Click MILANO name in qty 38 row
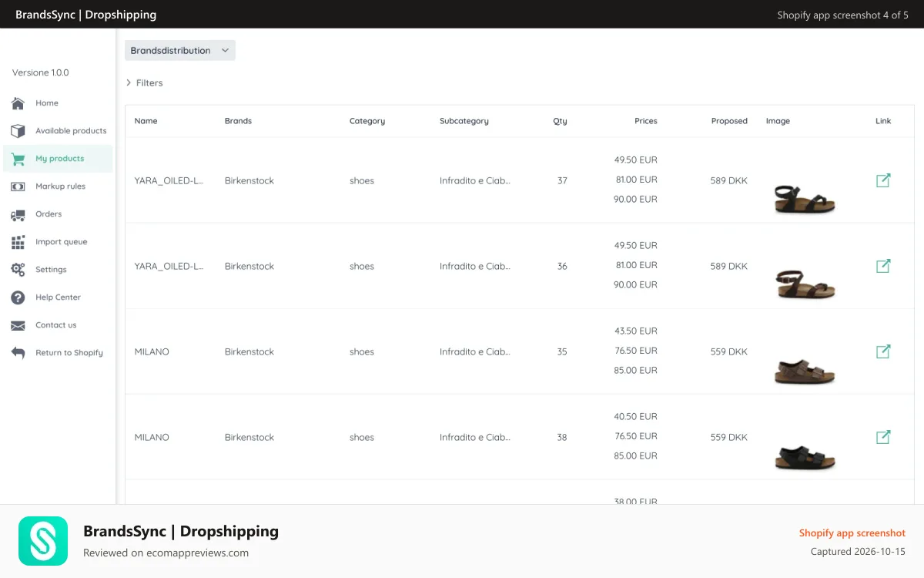This screenshot has height=578, width=924. click(152, 437)
